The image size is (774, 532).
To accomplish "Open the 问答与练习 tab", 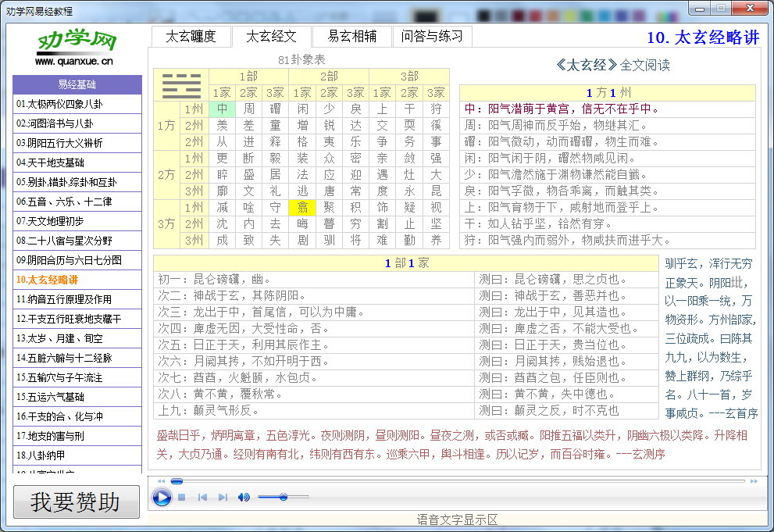I will pyautogui.click(x=430, y=36).
